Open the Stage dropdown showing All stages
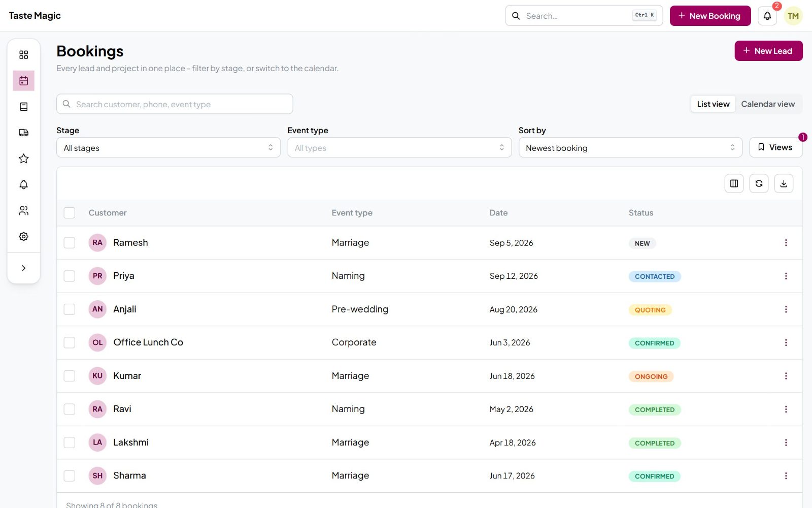812x508 pixels. (x=168, y=147)
